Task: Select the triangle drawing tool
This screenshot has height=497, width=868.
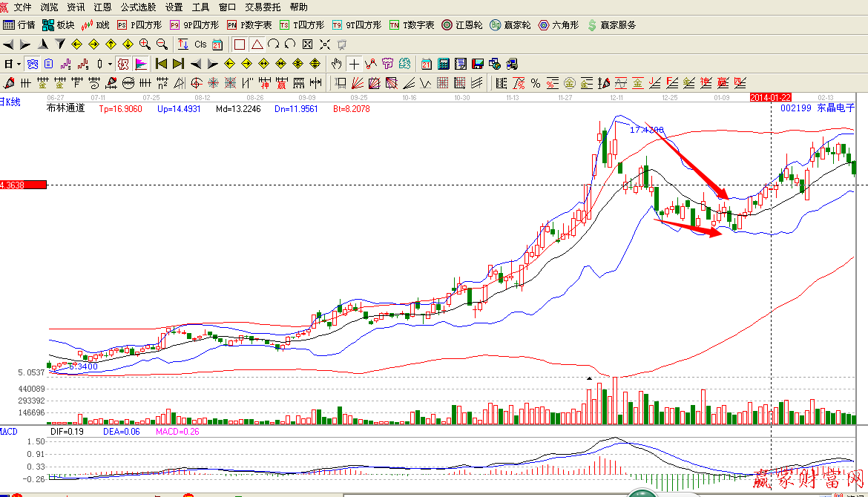Action: point(257,44)
